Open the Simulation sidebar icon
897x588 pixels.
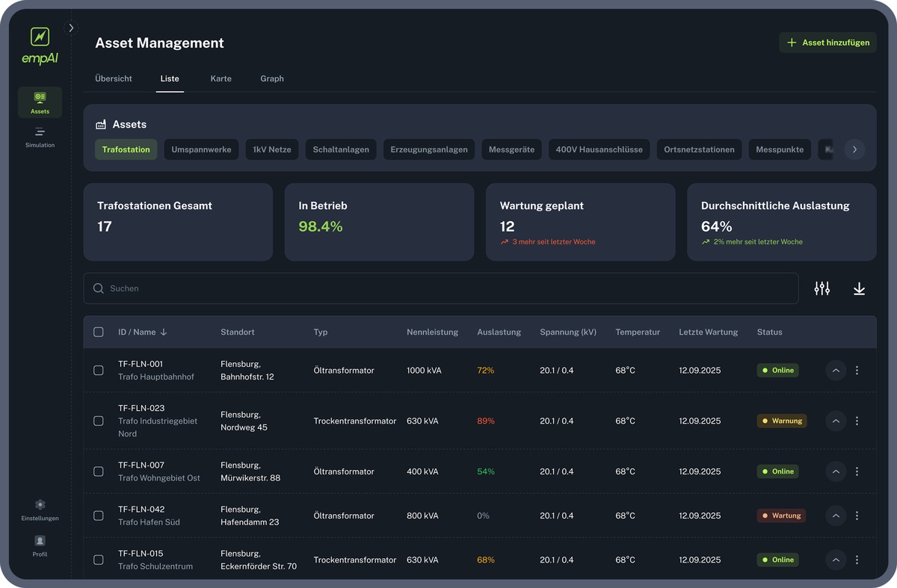point(40,136)
